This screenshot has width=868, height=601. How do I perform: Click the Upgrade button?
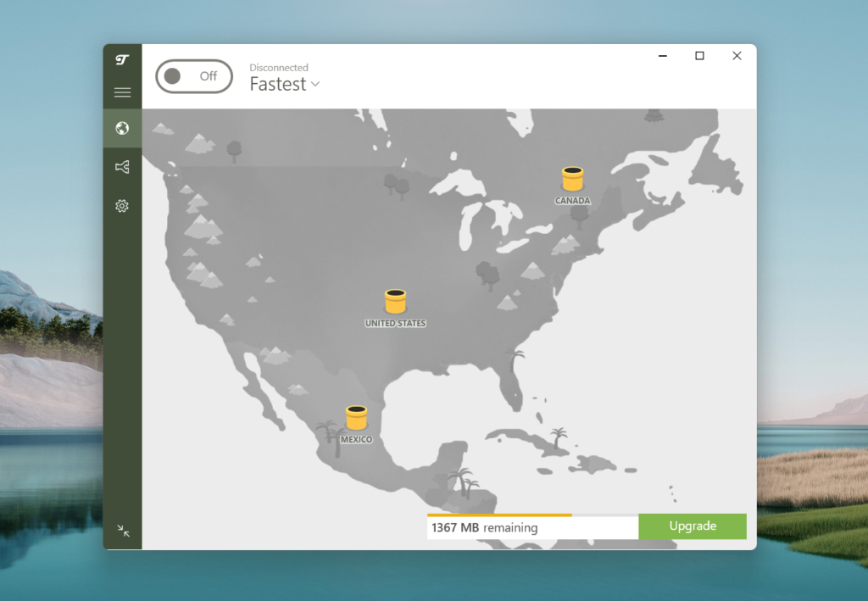[x=693, y=526]
